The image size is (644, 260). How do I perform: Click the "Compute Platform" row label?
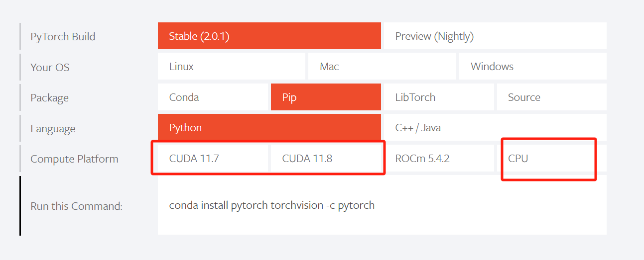point(74,159)
